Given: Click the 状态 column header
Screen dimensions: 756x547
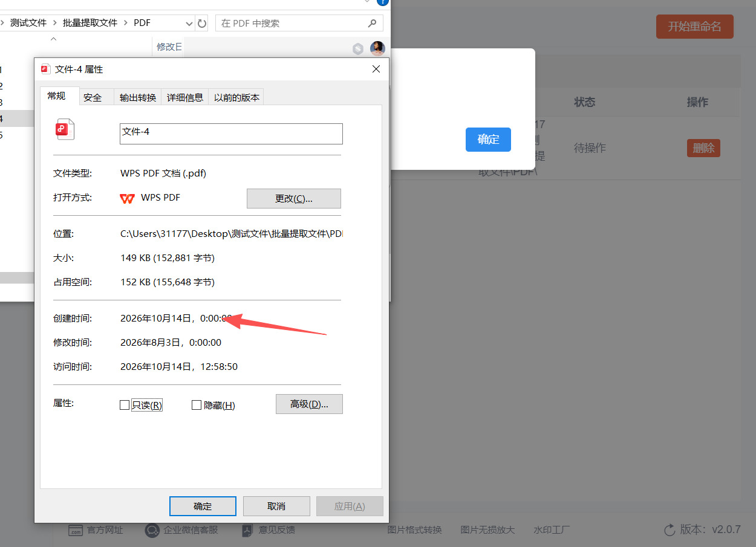Looking at the screenshot, I should (585, 102).
